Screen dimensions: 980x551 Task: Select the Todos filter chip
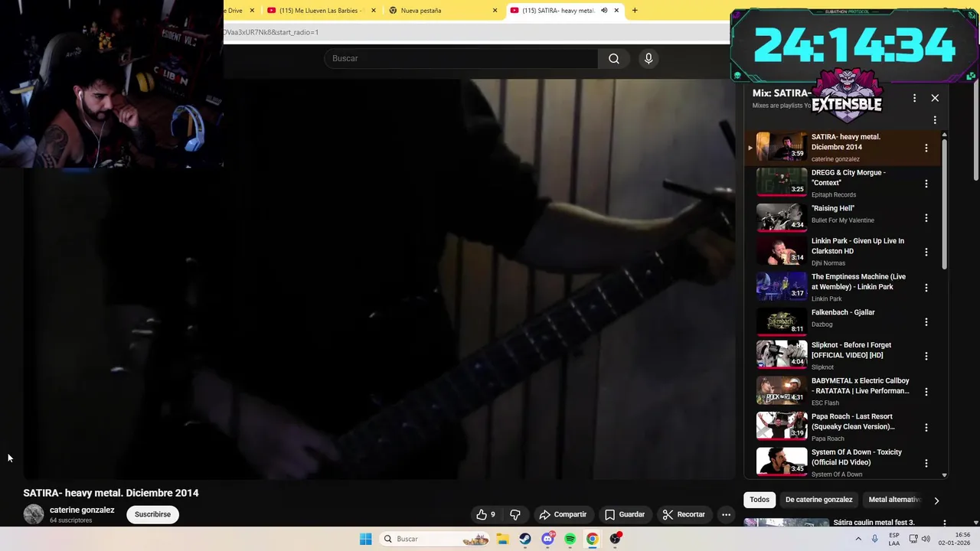coord(759,500)
